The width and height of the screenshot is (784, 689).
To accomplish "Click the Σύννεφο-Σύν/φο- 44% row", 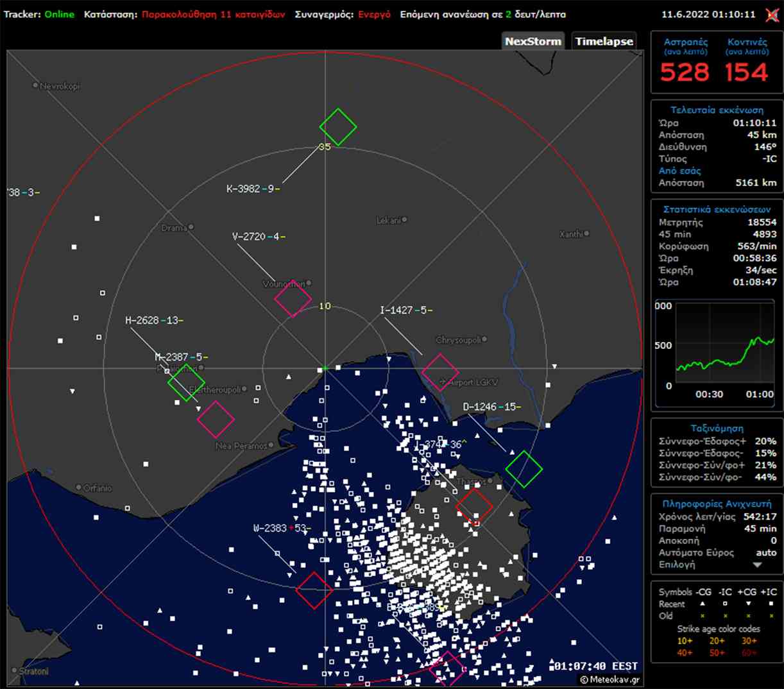I will [x=717, y=477].
